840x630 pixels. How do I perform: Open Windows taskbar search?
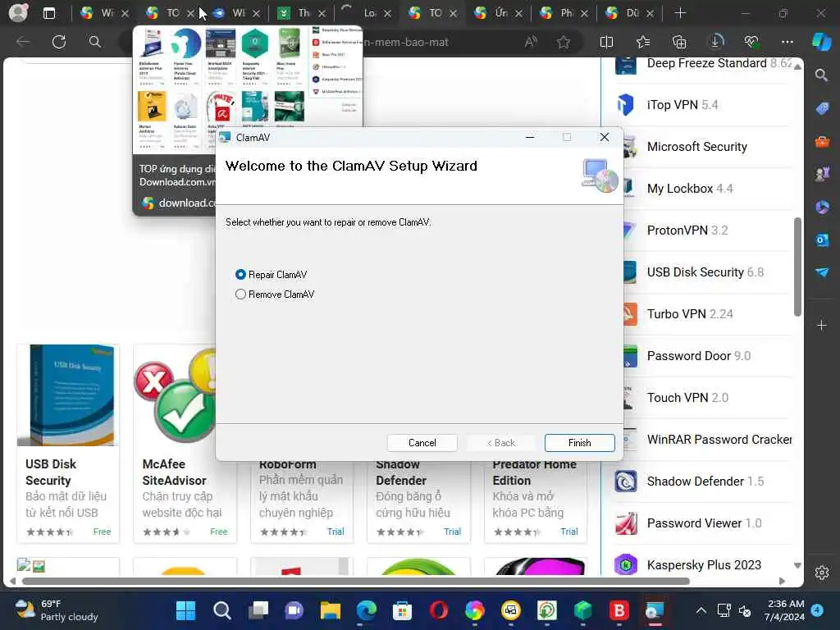221,610
